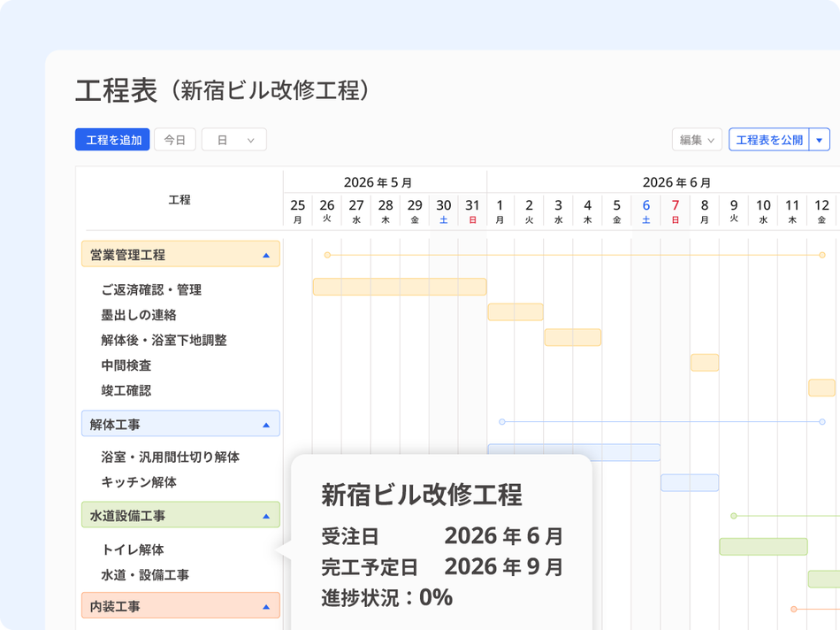Select the 浴室・汎用間仕切り解体 task row
Viewport: 840px width, 630px height.
coord(171,457)
